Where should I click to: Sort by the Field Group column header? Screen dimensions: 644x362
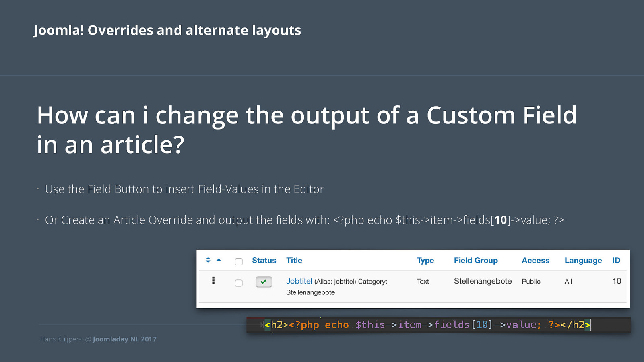[476, 260]
